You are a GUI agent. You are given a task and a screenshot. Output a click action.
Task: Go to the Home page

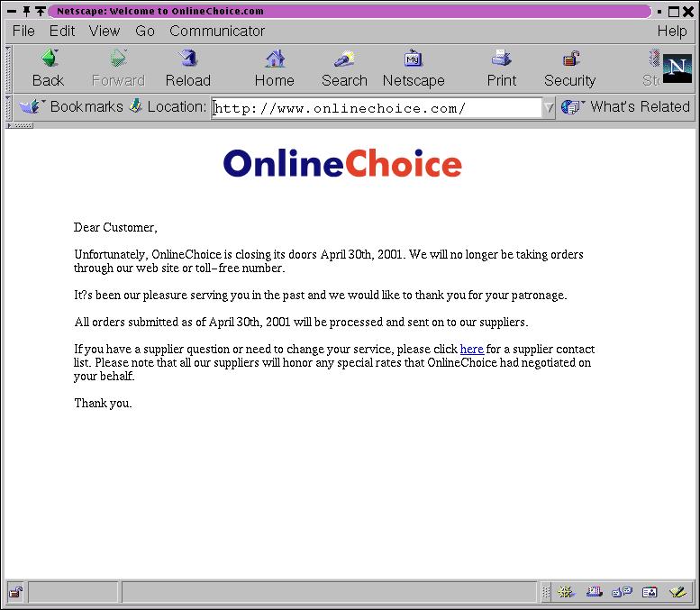tap(275, 68)
